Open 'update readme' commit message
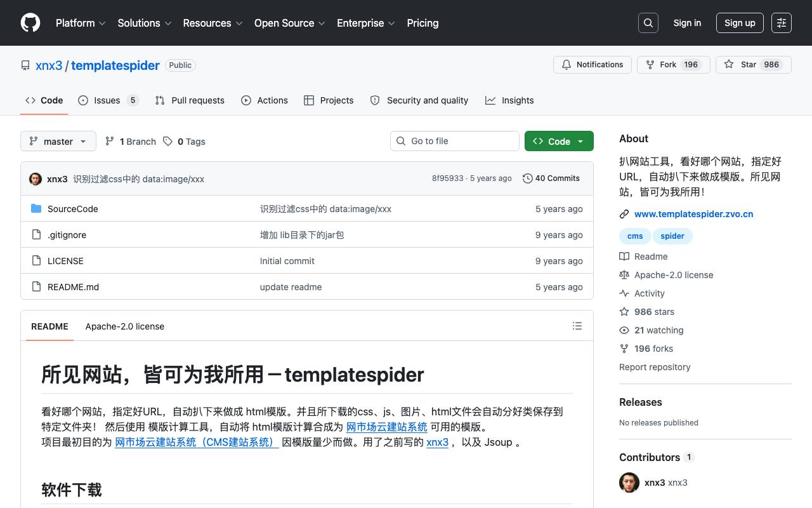812x508 pixels. point(291,287)
